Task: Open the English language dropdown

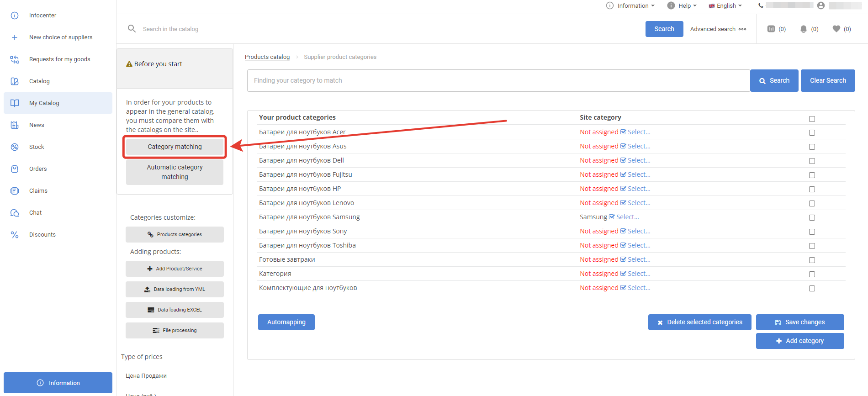Action: pyautogui.click(x=725, y=5)
